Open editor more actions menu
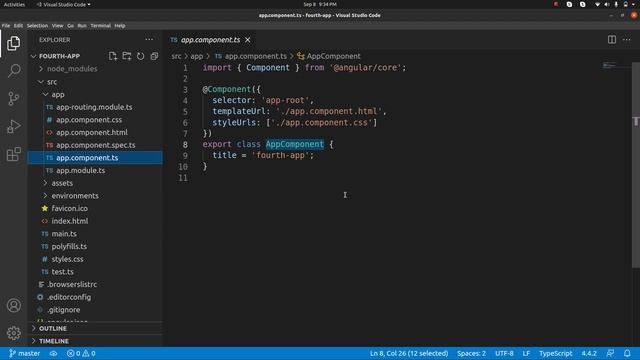 point(627,40)
